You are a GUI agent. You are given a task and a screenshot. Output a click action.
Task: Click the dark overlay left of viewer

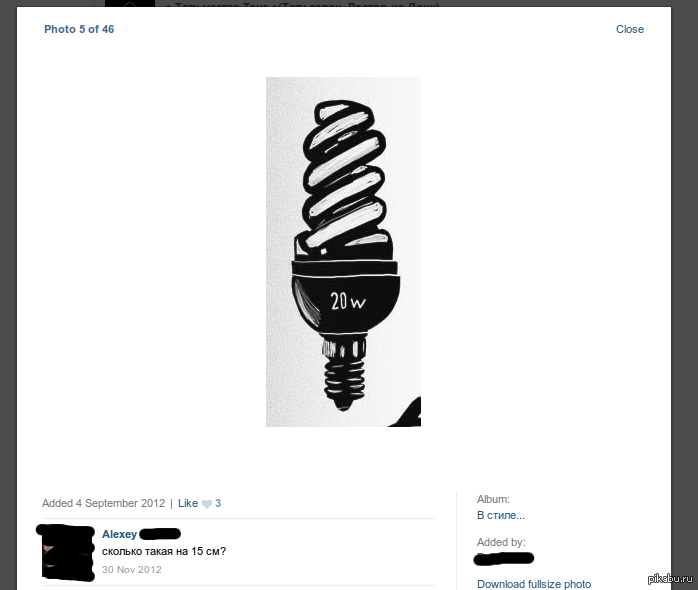8,294
